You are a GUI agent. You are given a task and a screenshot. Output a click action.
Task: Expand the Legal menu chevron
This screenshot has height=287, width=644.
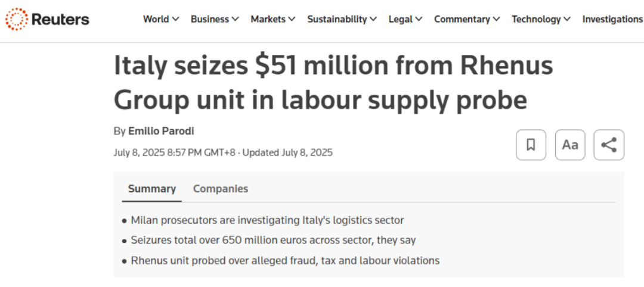[x=419, y=19]
